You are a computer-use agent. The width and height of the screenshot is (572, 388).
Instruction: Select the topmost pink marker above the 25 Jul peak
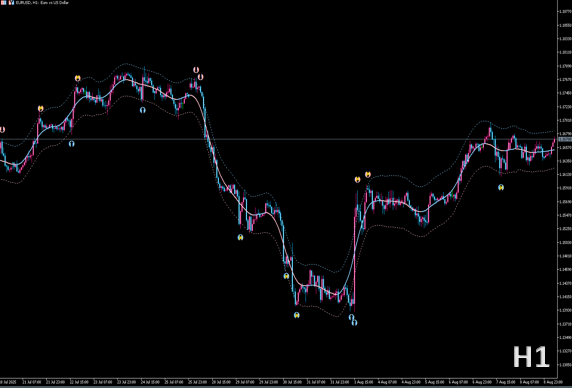(x=196, y=70)
